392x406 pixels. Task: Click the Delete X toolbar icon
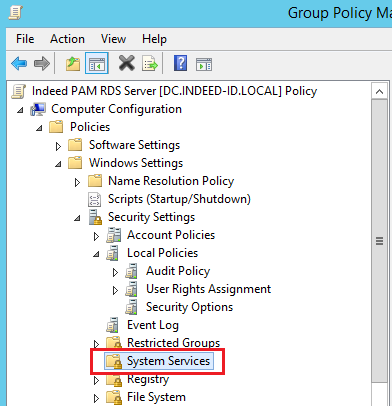click(127, 63)
